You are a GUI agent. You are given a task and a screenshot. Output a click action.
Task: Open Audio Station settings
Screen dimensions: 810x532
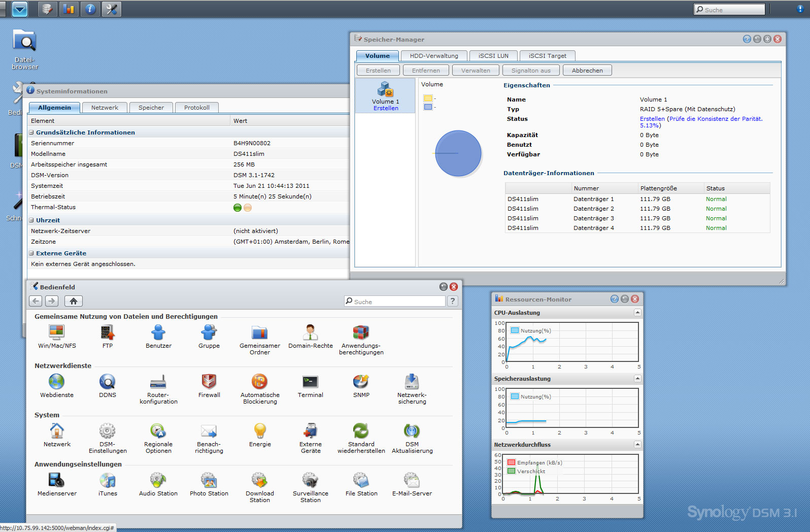[158, 484]
